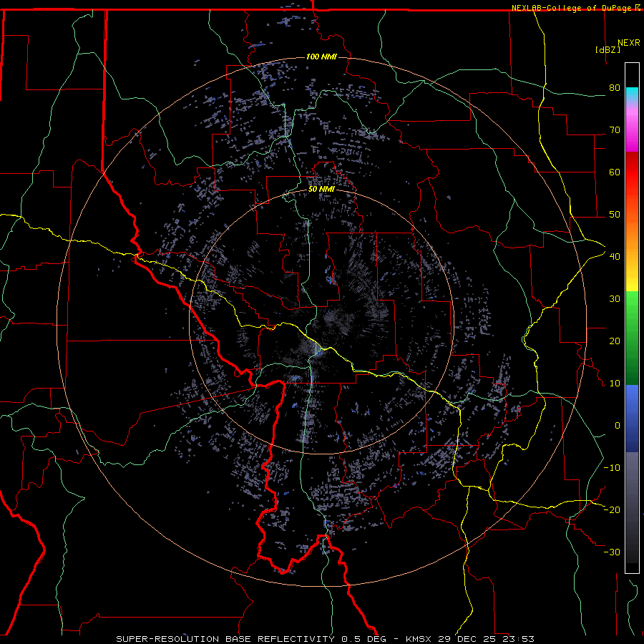Click the -10 tick label on scale
Viewport: 644px width, 644px height.
pyautogui.click(x=612, y=467)
